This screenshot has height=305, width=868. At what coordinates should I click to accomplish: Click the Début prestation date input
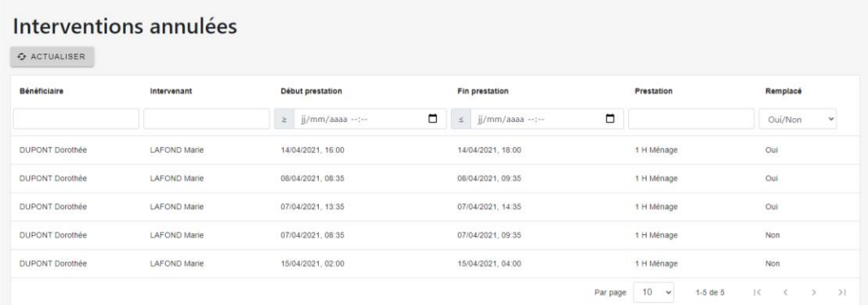click(x=370, y=119)
